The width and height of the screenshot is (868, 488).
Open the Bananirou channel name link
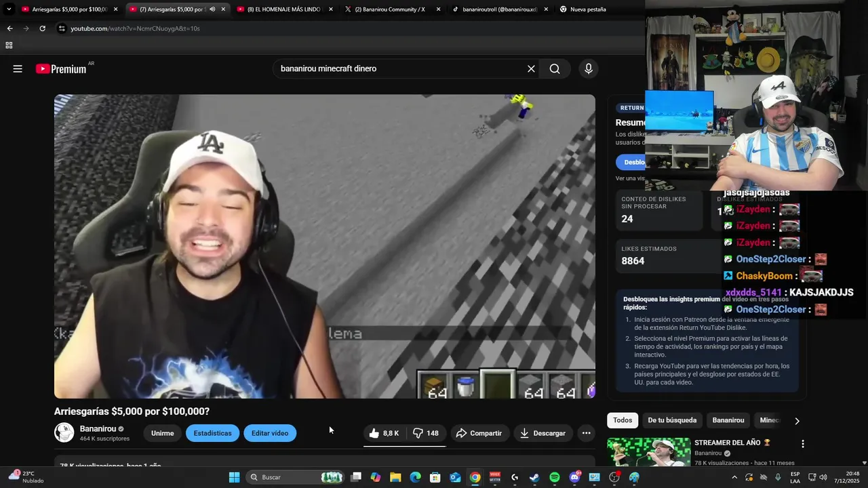[98, 429]
